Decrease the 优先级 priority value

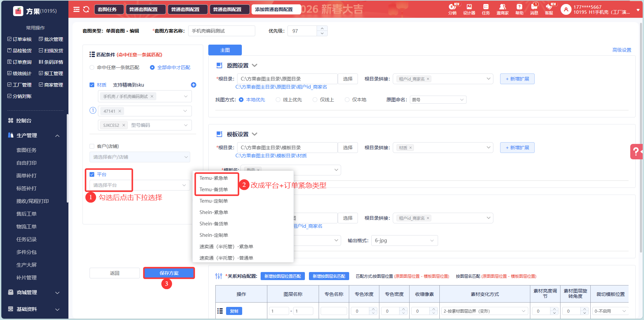pos(322,34)
